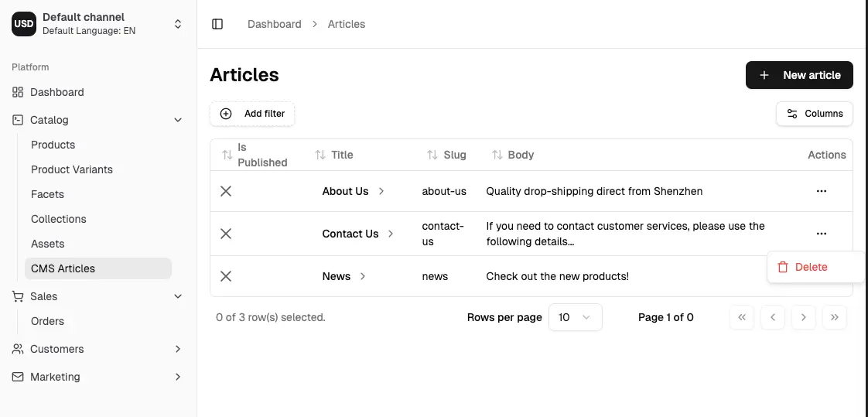This screenshot has height=417, width=868.
Task: Click unpublished X mark for Contact Us
Action: 226,234
